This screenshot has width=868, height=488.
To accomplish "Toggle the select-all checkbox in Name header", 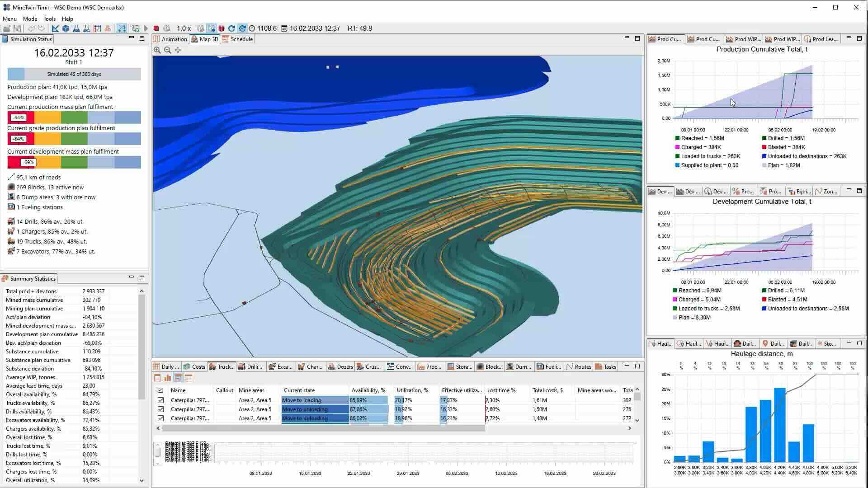I will [160, 390].
